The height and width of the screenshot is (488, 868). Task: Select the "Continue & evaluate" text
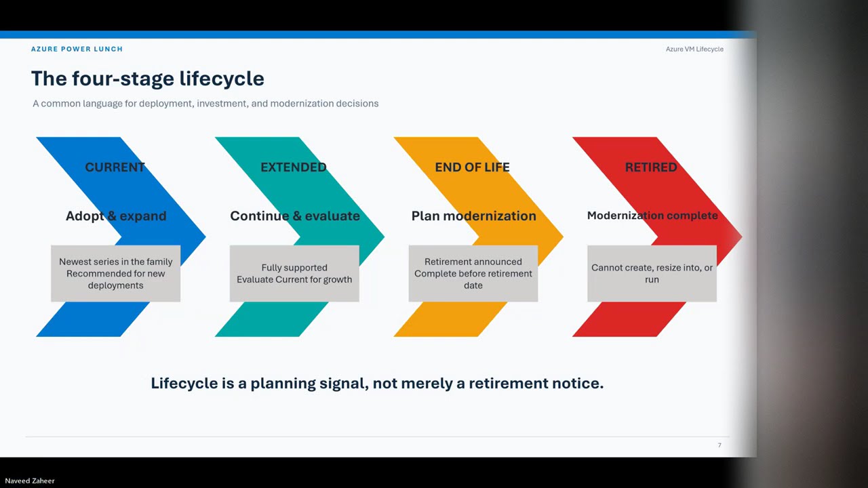pyautogui.click(x=295, y=216)
